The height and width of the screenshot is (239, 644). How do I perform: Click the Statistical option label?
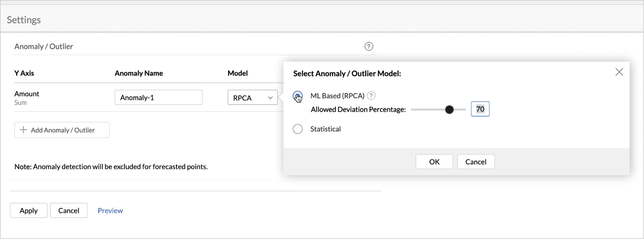tap(325, 129)
